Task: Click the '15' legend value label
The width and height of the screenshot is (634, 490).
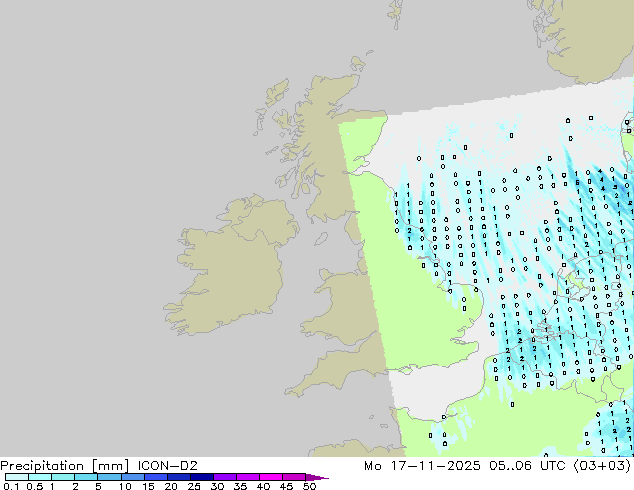Action: coord(148,486)
